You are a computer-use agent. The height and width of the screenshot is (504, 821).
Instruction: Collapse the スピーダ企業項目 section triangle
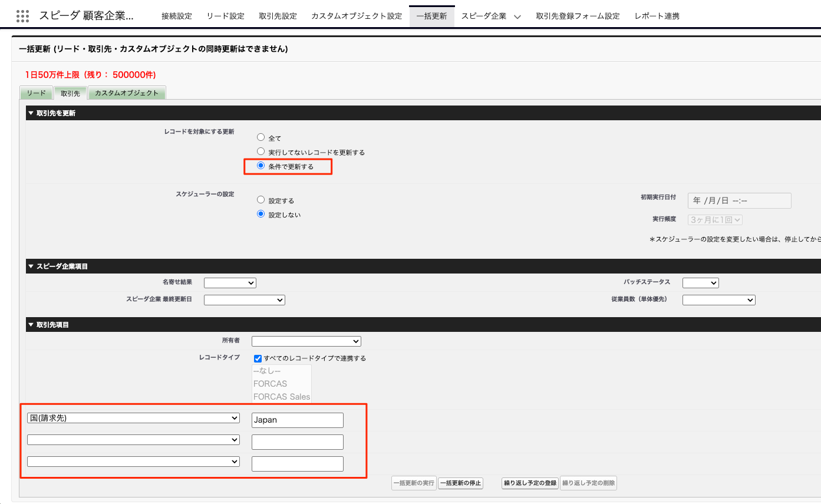(31, 266)
